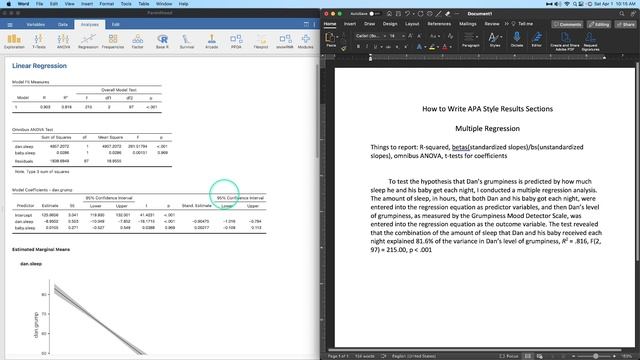Open the Editor pane in Word
The height and width of the screenshot is (360, 640).
tap(536, 40)
